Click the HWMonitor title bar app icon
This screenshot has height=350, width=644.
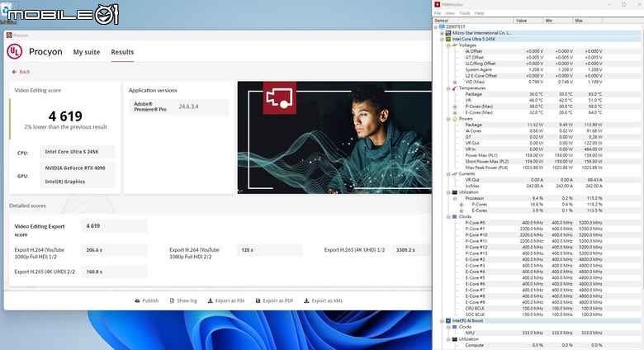438,4
